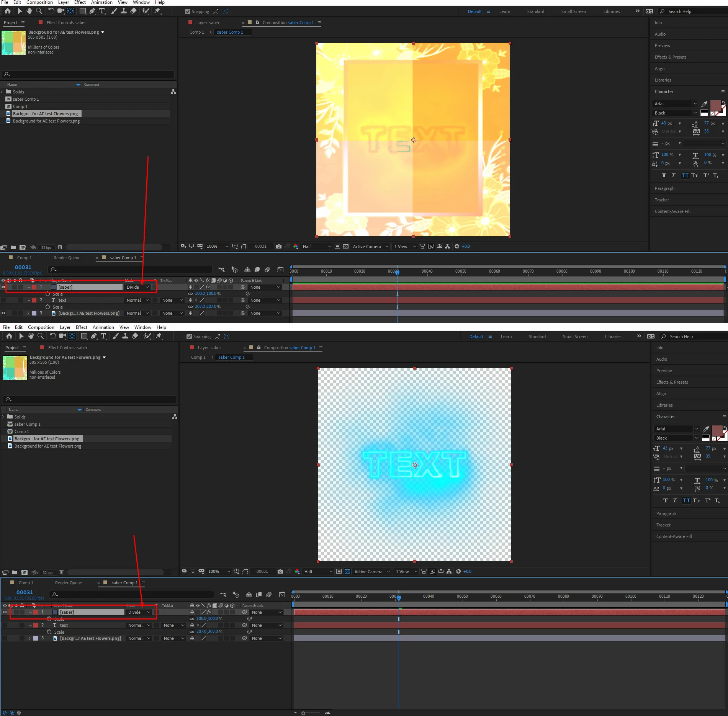Select the Roto Brush tool in lower window
The width and height of the screenshot is (728, 716).
(147, 336)
